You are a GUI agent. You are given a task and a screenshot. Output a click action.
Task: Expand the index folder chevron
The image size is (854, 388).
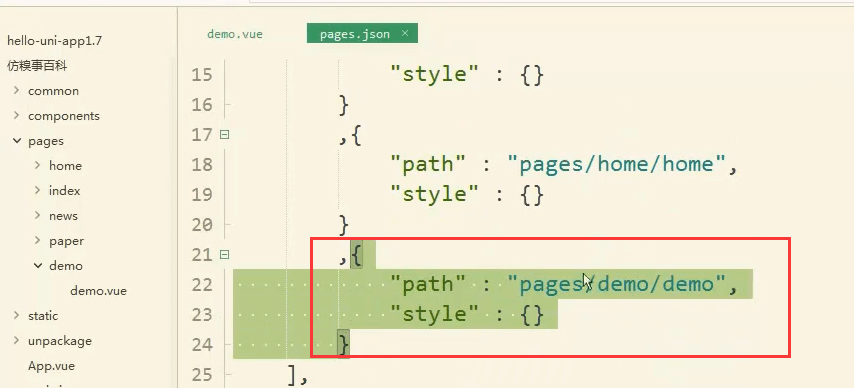(x=38, y=190)
